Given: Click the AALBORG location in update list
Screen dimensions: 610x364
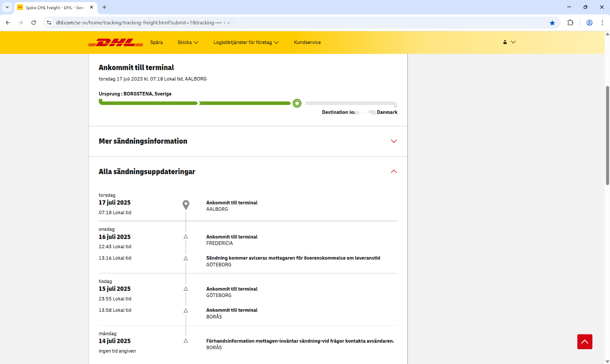Looking at the screenshot, I should (217, 209).
